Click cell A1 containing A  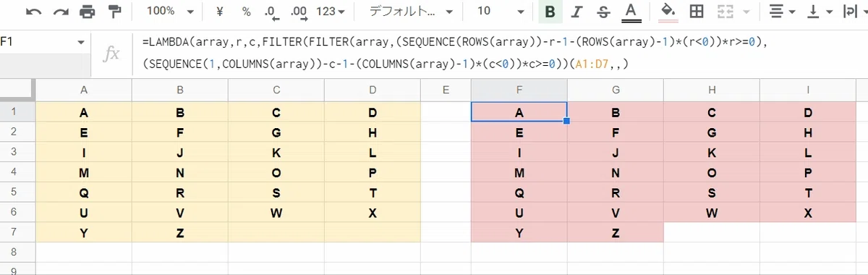(x=84, y=112)
